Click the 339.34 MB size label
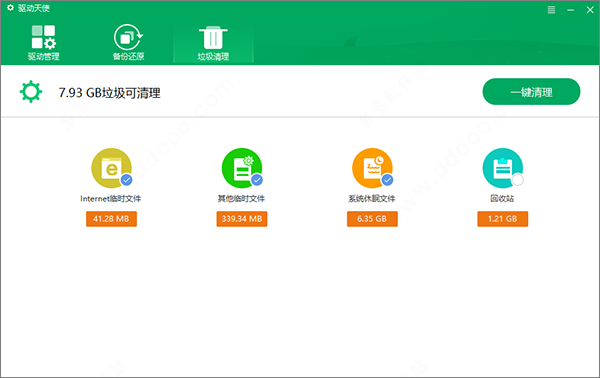 242,219
